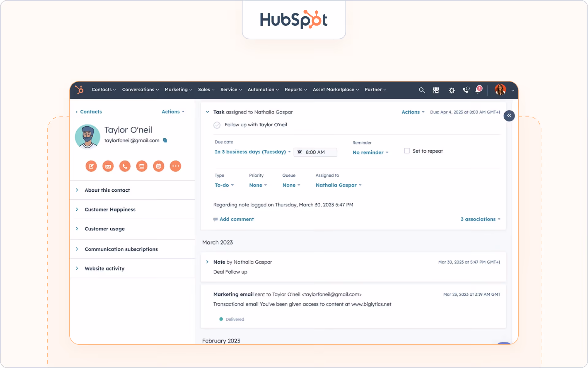Open the Asset Marketplace navigation menu
Screen dimensions: 588x368
336,90
